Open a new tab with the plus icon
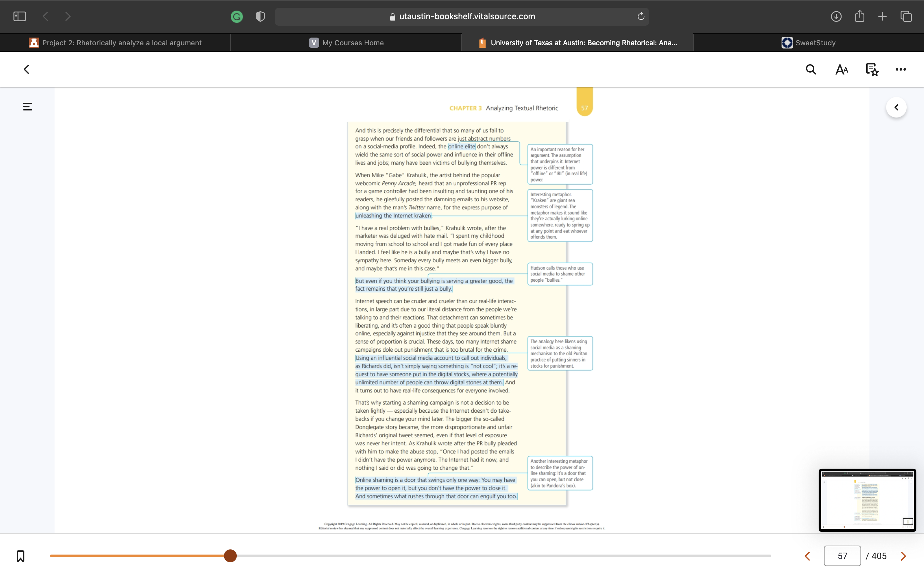 (x=882, y=16)
